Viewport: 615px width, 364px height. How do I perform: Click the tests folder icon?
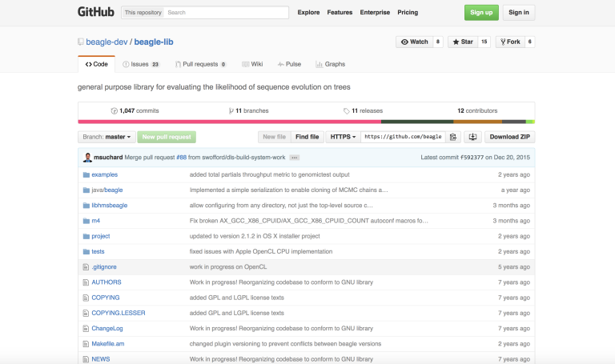tap(86, 251)
